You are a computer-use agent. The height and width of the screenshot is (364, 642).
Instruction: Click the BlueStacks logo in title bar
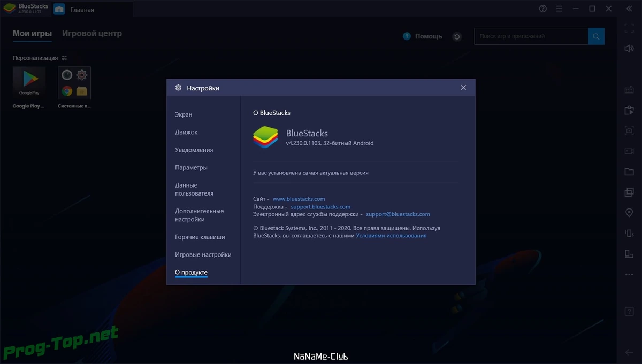tap(9, 9)
